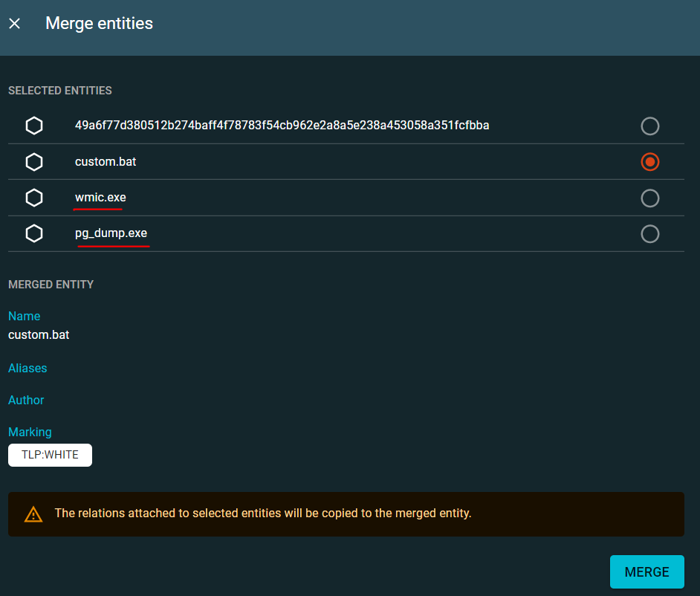
Task: Click the hexagon icon beside custom.bat
Action: click(x=34, y=161)
